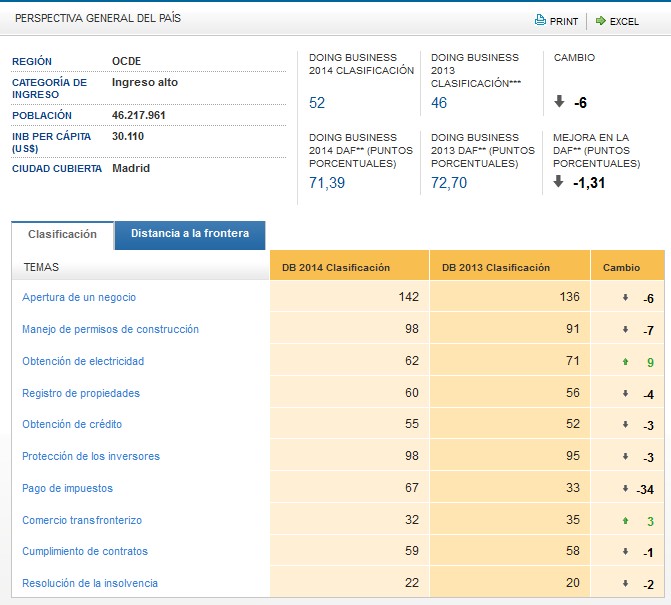Viewport: 671px width, 605px height.
Task: Switch to the Distancia a la frontera tab
Action: tap(189, 234)
